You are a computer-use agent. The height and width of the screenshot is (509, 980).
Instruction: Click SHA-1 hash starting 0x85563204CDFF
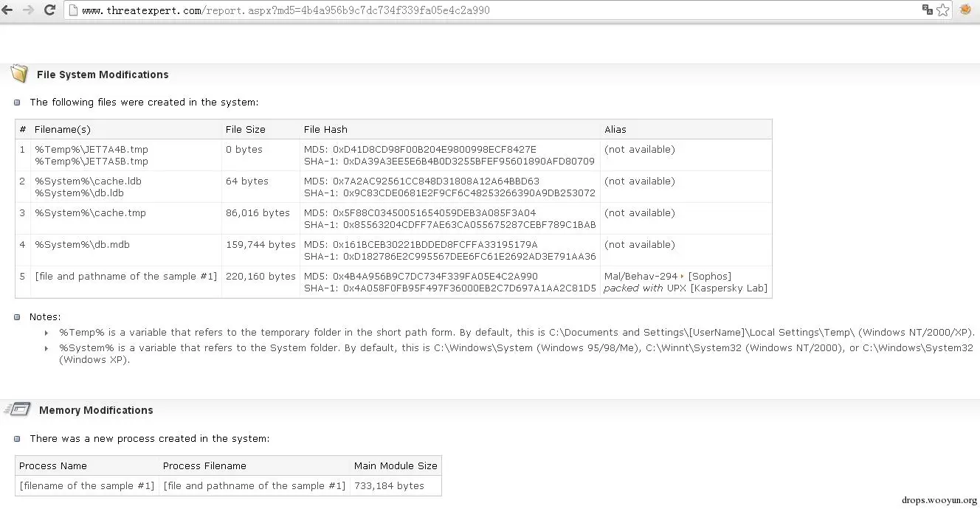click(450, 225)
